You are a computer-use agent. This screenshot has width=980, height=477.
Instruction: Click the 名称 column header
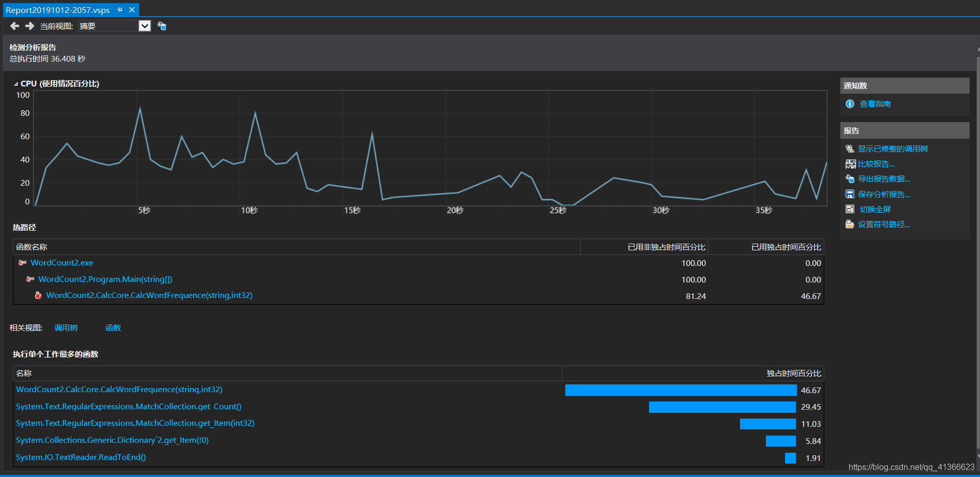(288, 373)
